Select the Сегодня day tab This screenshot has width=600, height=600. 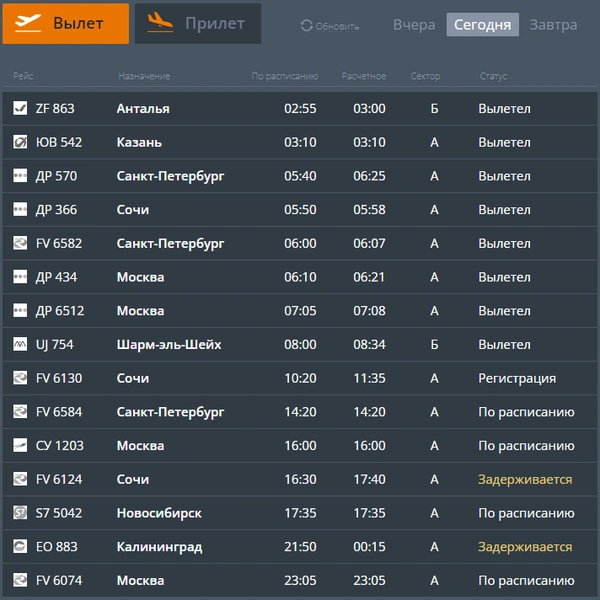coord(483,24)
